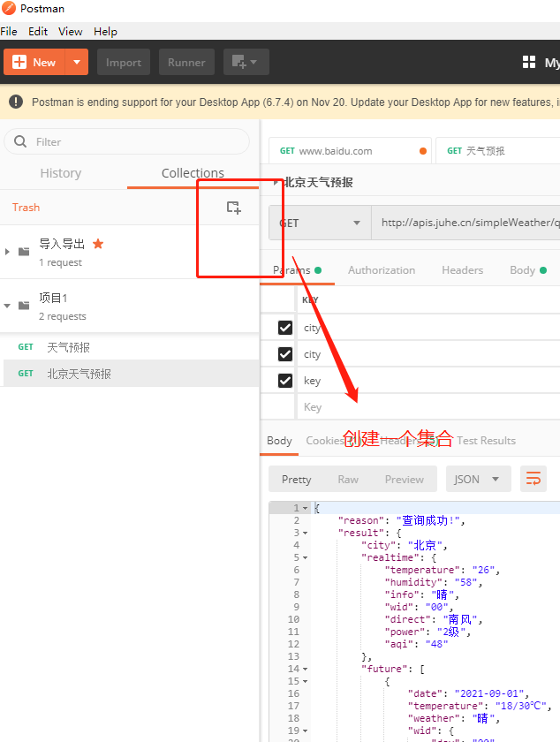Collapse JSON line 3 result fold arrow
Image resolution: width=560 pixels, height=742 pixels.
point(306,534)
